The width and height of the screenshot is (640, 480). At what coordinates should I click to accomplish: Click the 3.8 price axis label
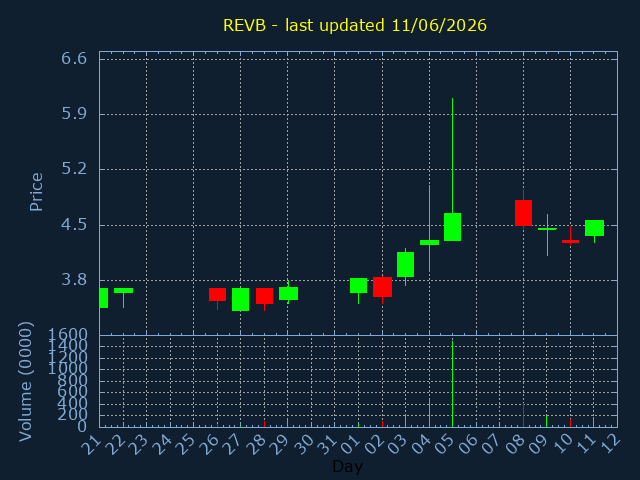click(74, 280)
